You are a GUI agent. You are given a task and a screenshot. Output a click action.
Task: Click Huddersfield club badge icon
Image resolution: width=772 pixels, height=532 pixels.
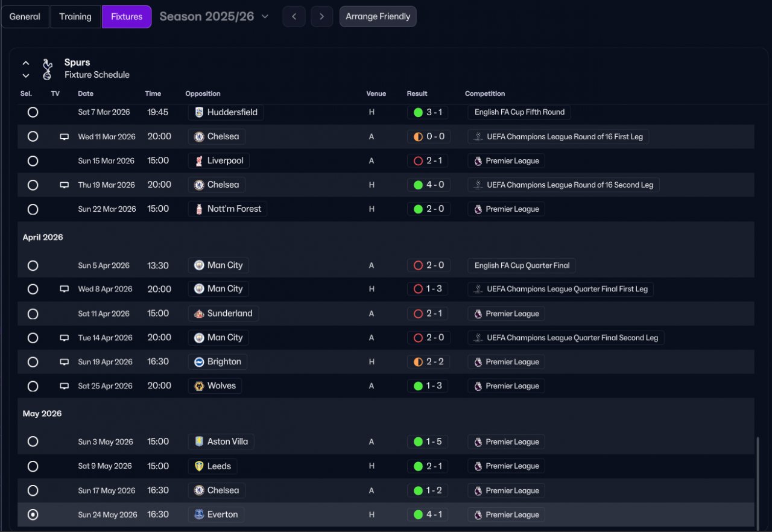(199, 112)
